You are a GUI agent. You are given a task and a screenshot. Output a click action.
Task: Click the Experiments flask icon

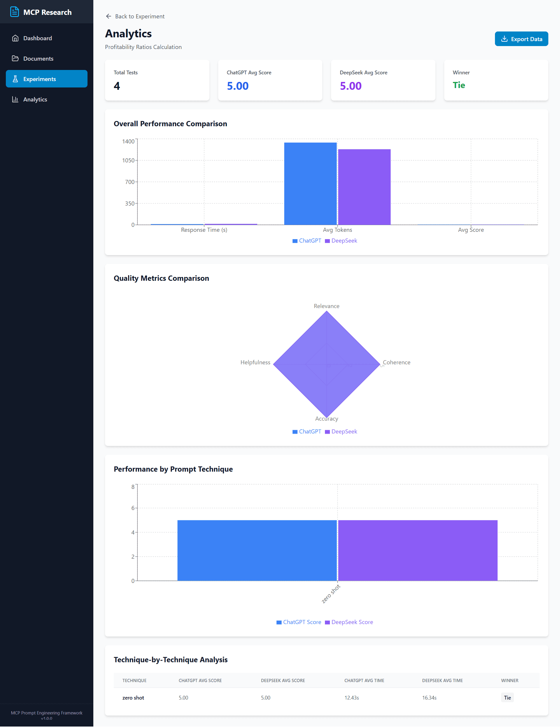point(16,79)
